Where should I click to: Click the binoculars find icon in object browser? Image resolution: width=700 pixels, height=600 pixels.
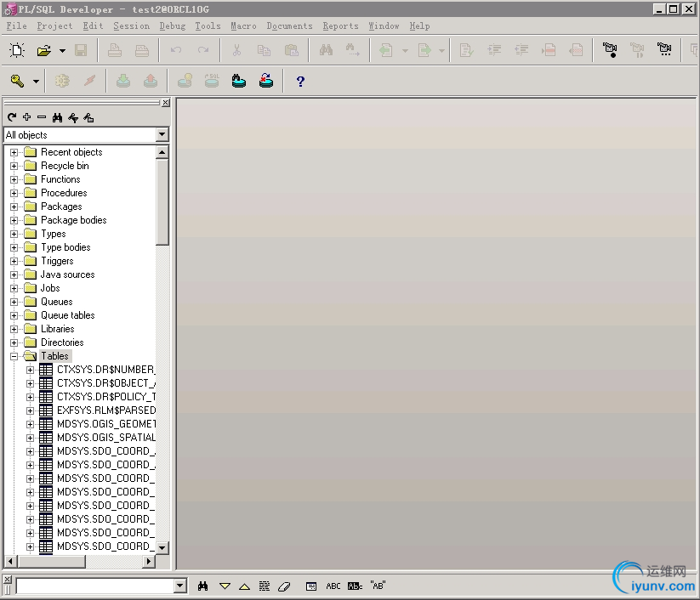pos(57,118)
